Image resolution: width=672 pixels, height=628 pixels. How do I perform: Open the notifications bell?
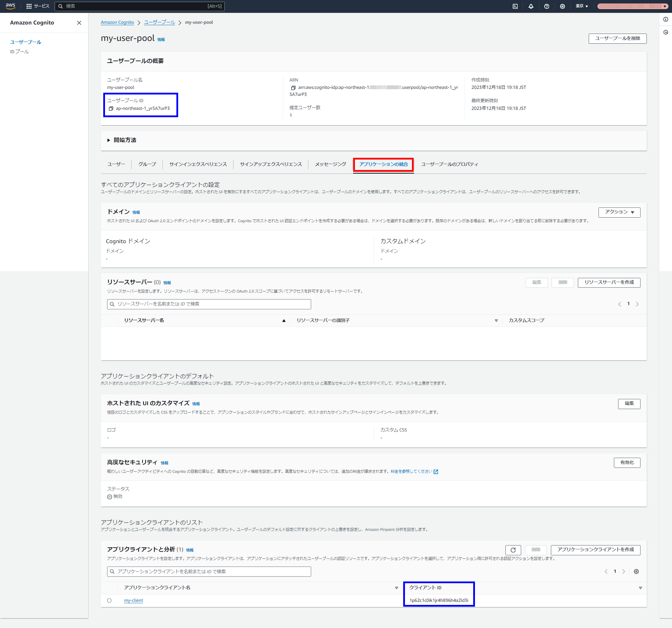[x=531, y=6]
